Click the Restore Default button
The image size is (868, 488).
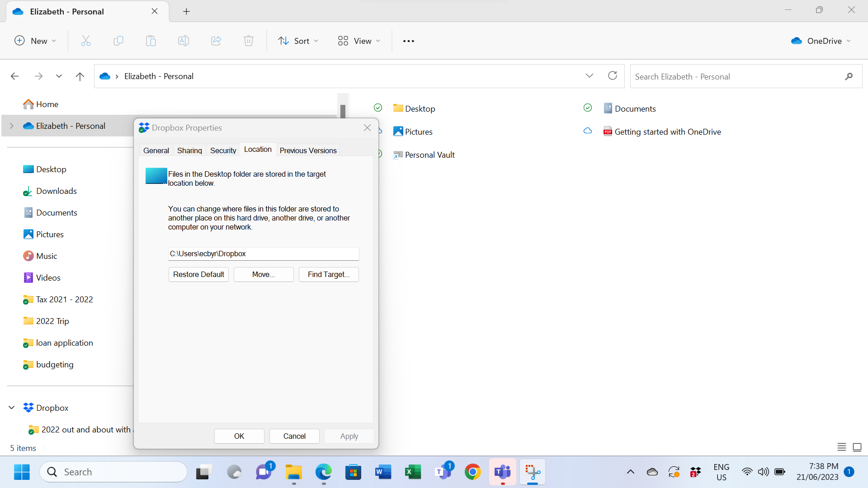coord(198,275)
